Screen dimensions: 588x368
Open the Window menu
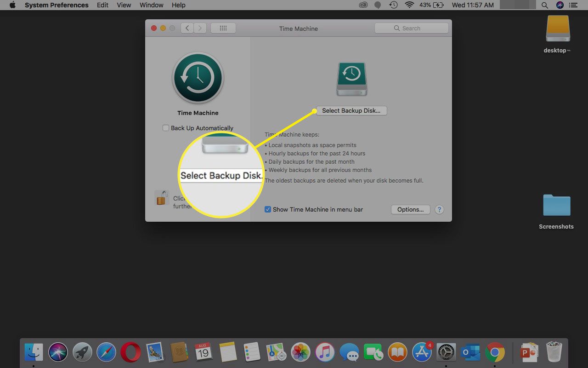(x=151, y=5)
